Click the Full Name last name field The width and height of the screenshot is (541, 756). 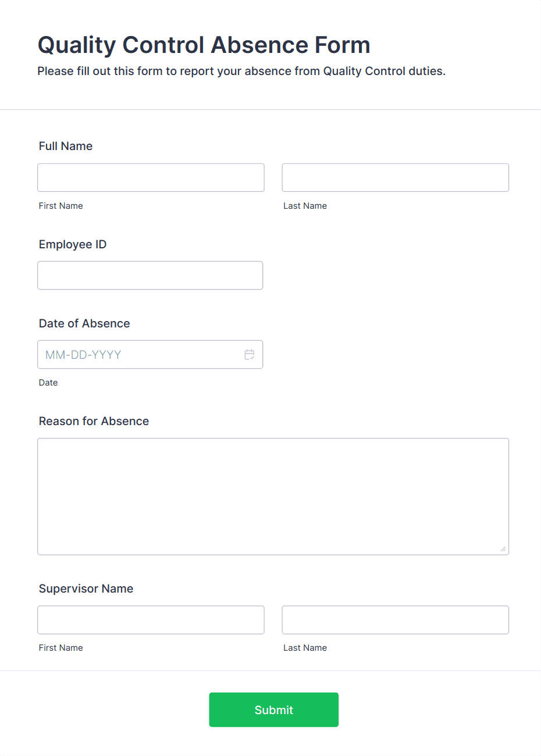tap(395, 177)
